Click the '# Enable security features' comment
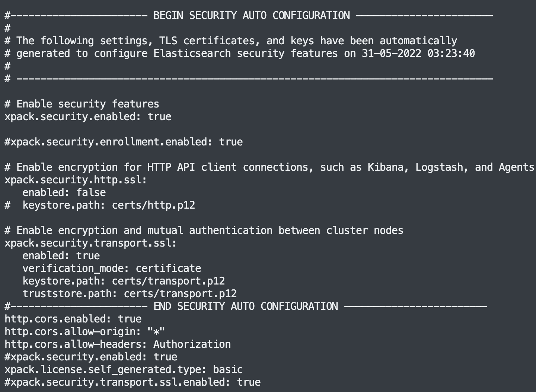Screen dimensions: 536x392 pos(82,104)
